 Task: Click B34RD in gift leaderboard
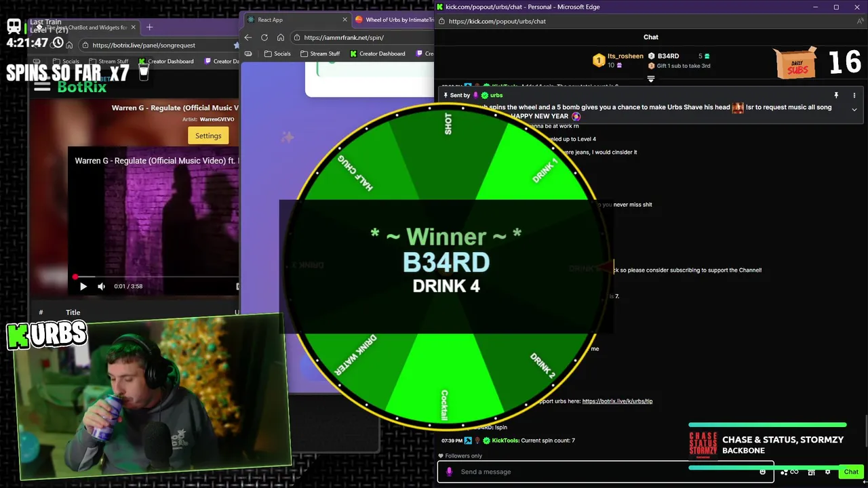point(668,56)
